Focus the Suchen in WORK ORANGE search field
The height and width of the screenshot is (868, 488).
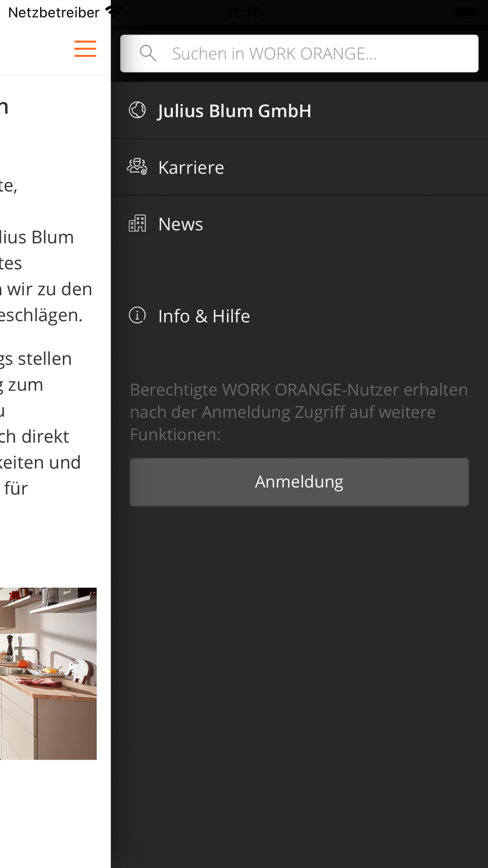299,53
